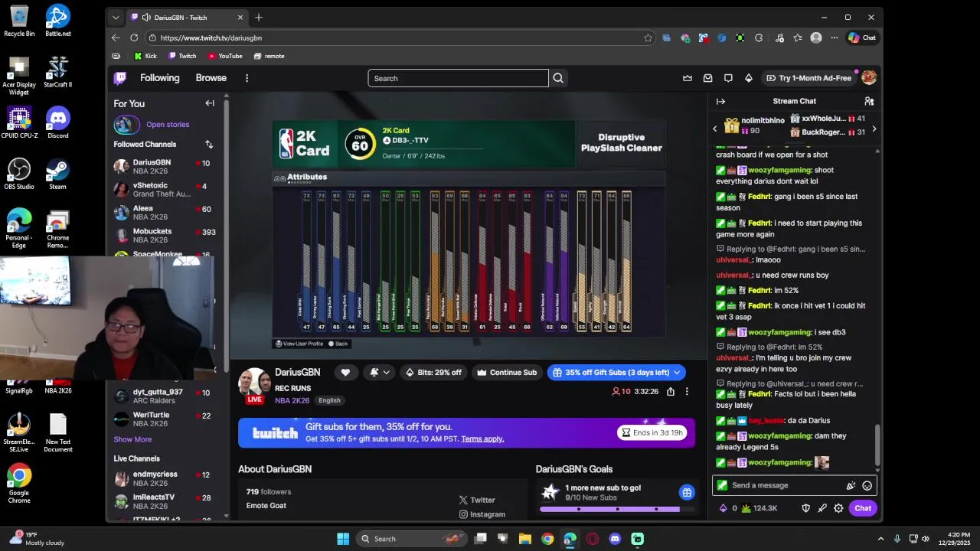Open the Twitch three-dot more menu
This screenshot has height=551, width=980.
247,78
